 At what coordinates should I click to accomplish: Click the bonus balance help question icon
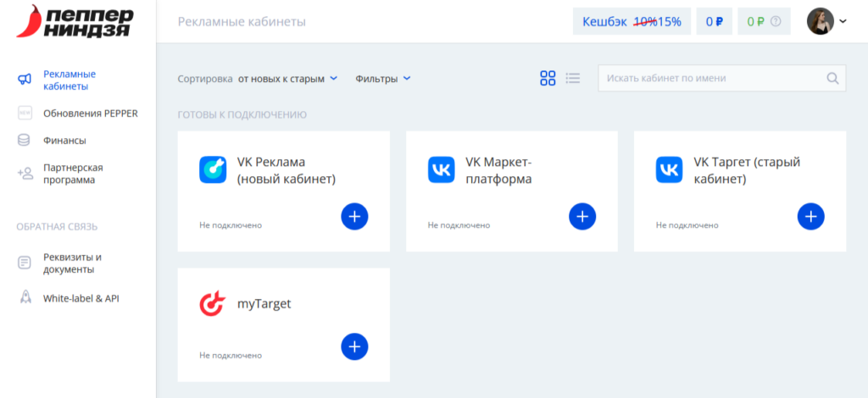pos(776,22)
